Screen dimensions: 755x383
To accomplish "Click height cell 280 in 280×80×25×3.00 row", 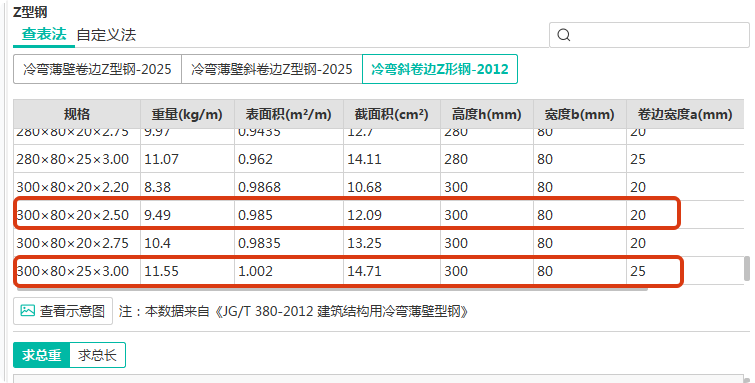I will click(x=487, y=159).
